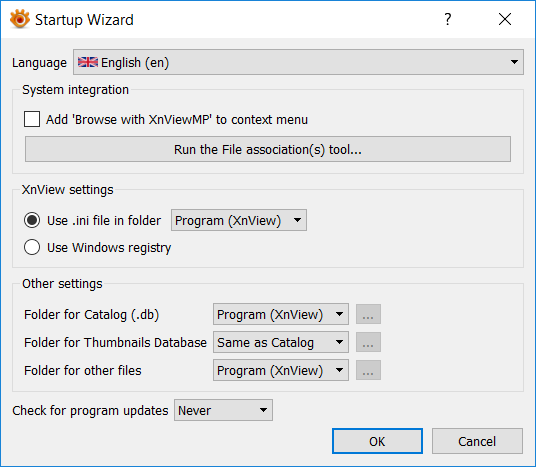Click browse button beside other files folder
Image resolution: width=536 pixels, height=467 pixels.
[x=368, y=370]
